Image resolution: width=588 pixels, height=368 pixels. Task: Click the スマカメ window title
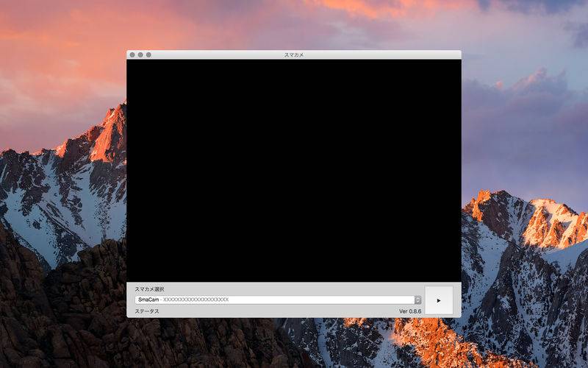coord(293,54)
